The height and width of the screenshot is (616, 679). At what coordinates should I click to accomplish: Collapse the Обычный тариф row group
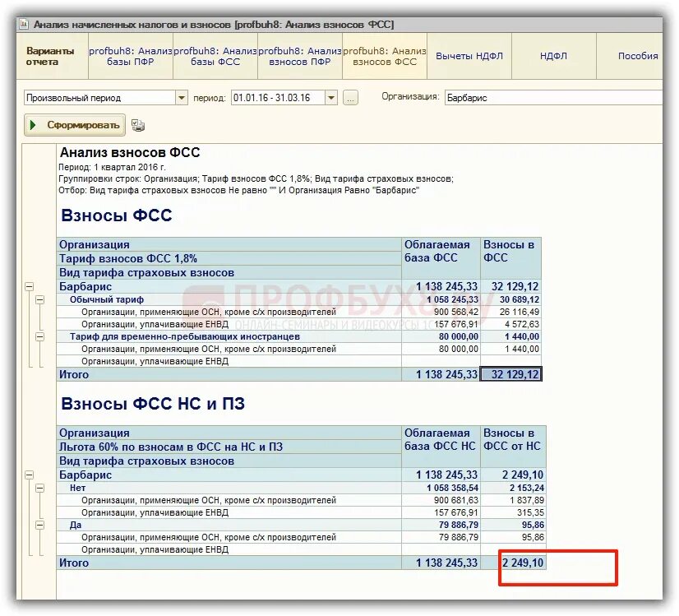(x=42, y=299)
